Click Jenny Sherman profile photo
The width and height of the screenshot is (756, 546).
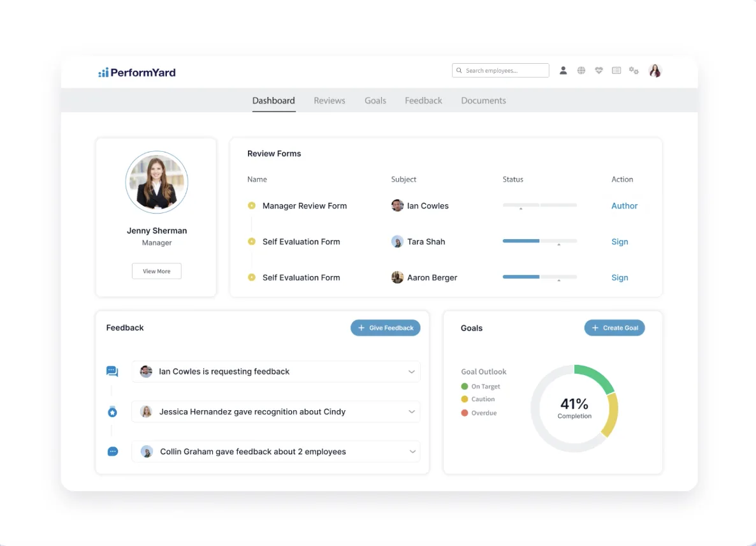click(157, 182)
